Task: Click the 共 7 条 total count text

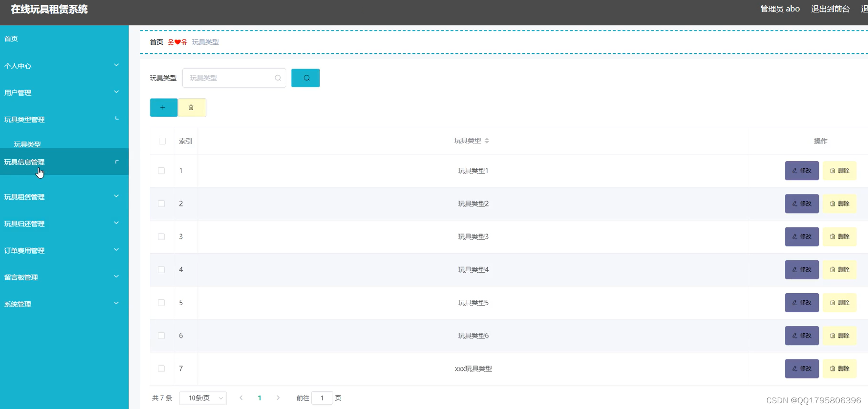Action: pyautogui.click(x=162, y=398)
